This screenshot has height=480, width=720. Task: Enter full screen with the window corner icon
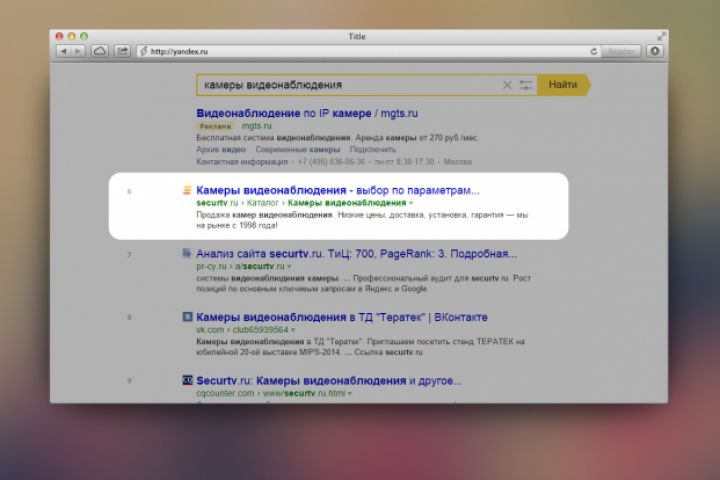[661, 36]
